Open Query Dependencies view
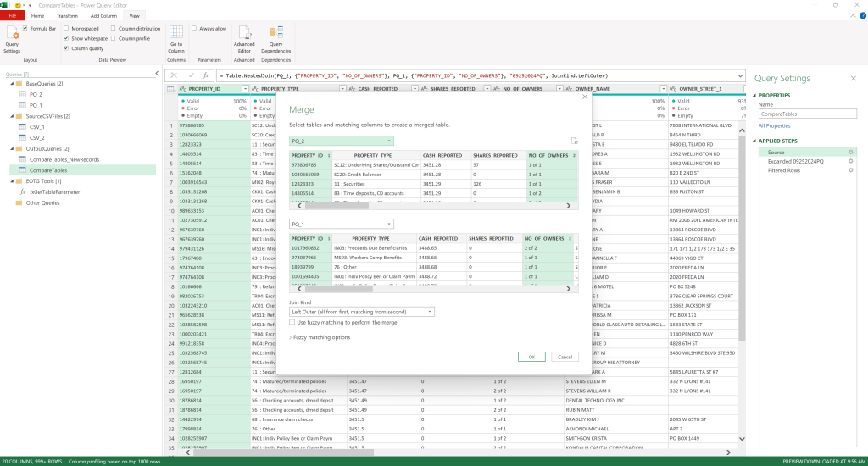868x466 pixels. coord(275,39)
